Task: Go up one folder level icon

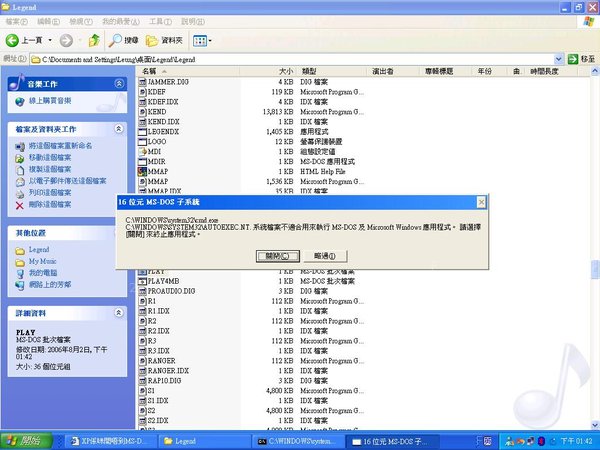Action: [94, 40]
